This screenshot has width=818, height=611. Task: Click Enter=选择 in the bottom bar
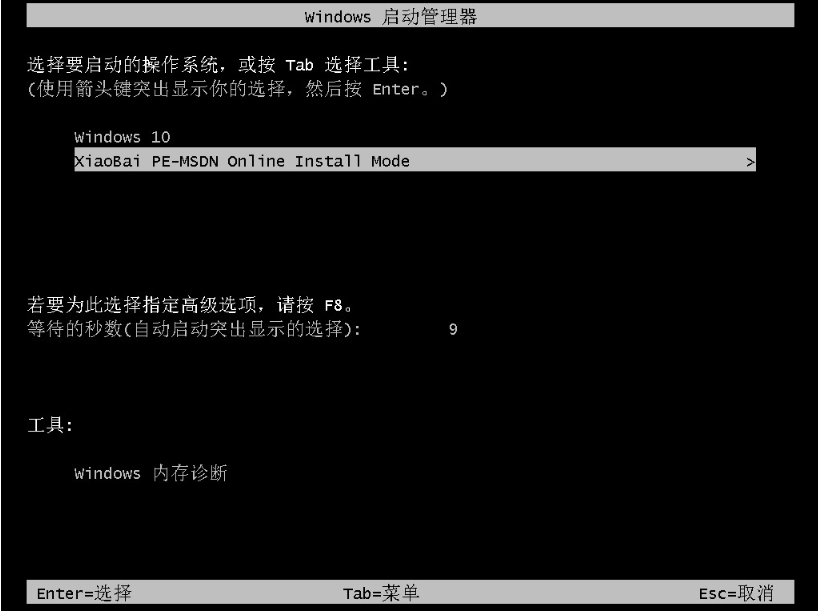pos(84,593)
